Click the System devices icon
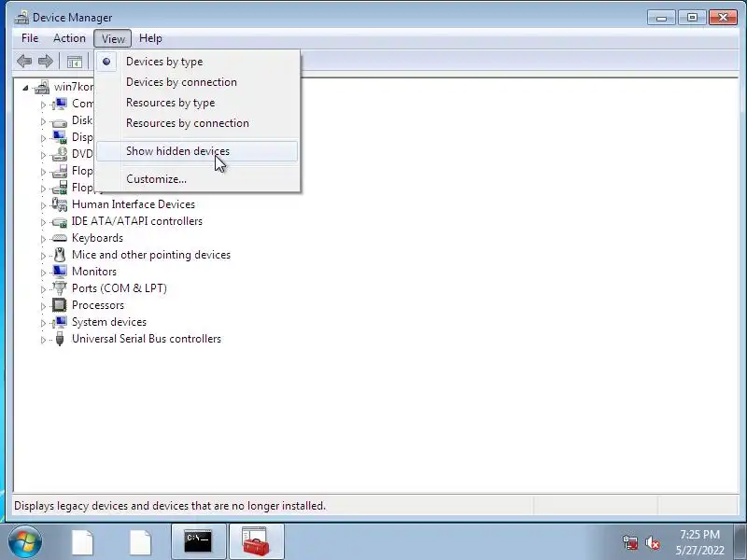This screenshot has height=560, width=747. tap(60, 322)
